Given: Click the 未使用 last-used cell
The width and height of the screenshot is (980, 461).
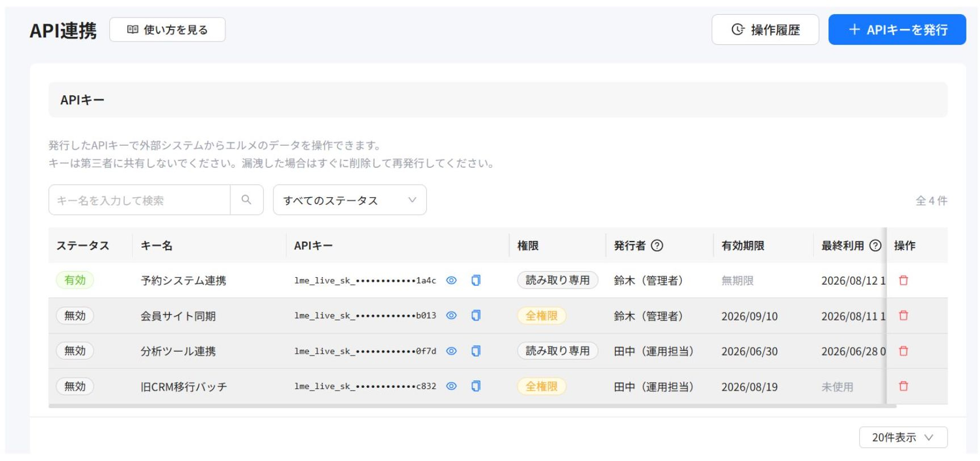Looking at the screenshot, I should [x=837, y=387].
